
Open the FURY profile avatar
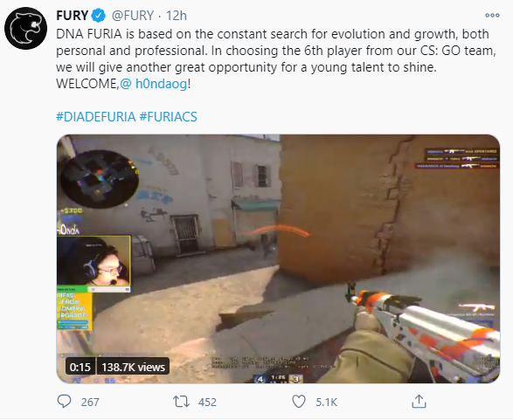coord(26,29)
